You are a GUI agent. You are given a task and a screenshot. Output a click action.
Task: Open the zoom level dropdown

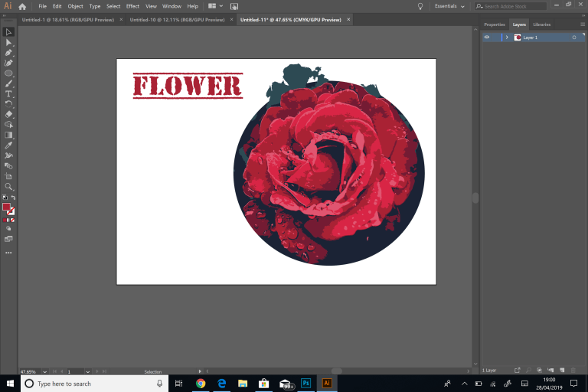(44, 372)
